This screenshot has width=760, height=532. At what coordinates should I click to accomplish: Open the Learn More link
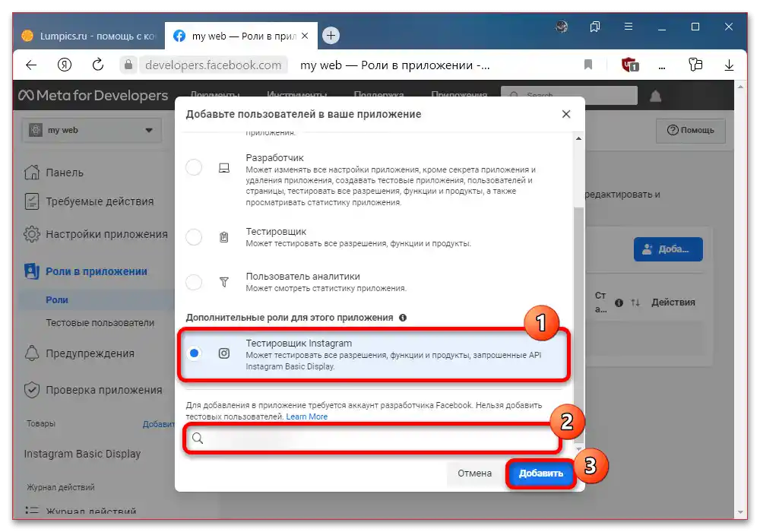(x=307, y=416)
